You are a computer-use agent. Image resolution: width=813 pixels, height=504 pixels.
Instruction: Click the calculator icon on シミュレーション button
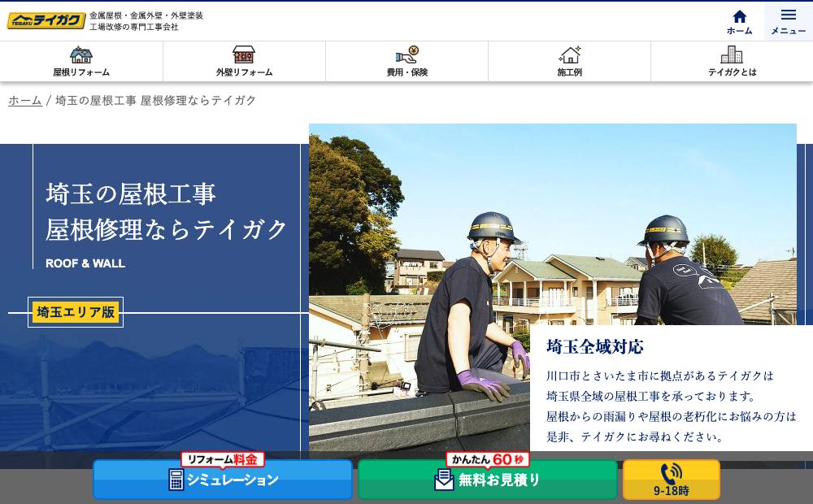176,480
